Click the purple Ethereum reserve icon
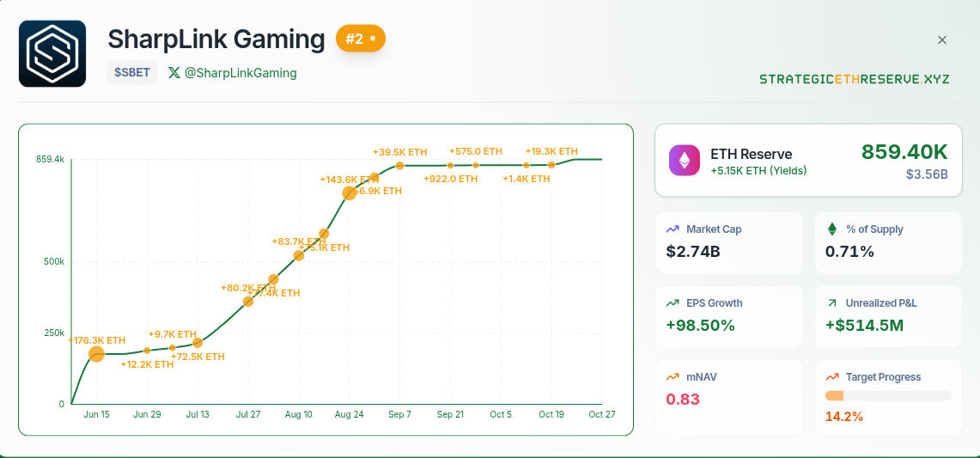This screenshot has height=458, width=980. click(x=685, y=161)
